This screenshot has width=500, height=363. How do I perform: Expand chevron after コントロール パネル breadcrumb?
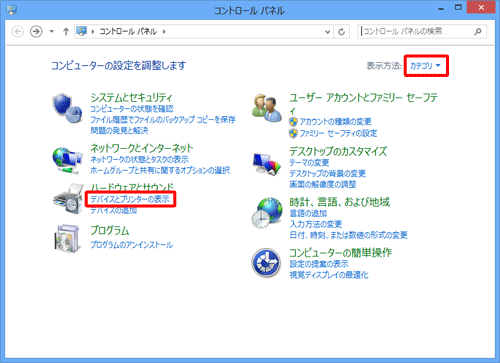(x=164, y=32)
